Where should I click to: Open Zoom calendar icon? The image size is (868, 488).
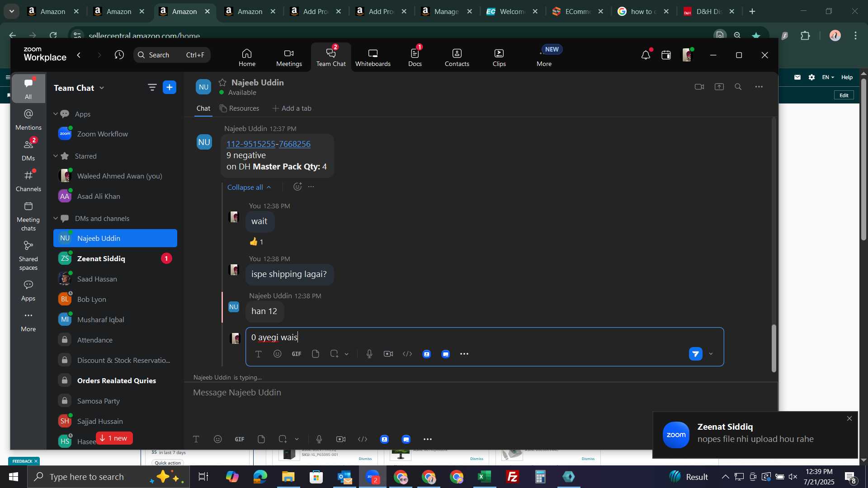pos(666,55)
